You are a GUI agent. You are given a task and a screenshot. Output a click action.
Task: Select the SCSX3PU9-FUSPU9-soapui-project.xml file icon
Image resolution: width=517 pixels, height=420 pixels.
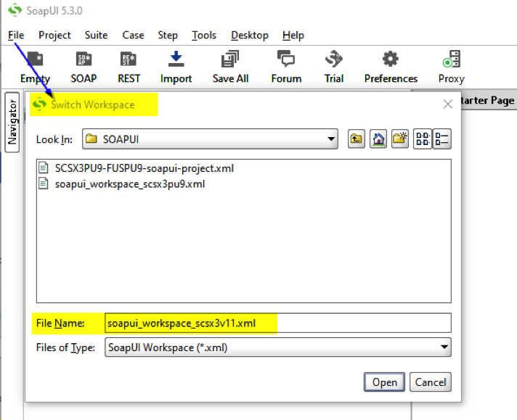[x=44, y=168]
